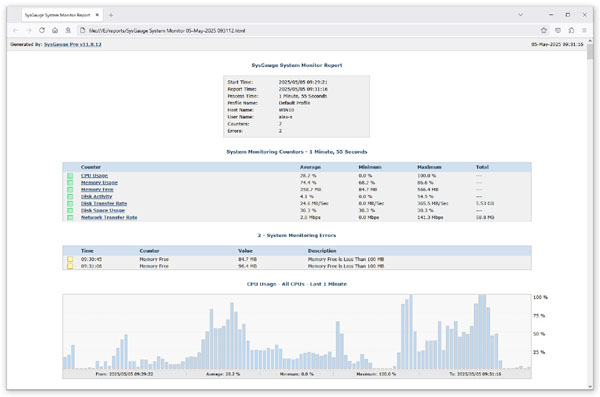The width and height of the screenshot is (600, 397).
Task: Open the Disk Transfer Rate link
Action: pyautogui.click(x=104, y=203)
